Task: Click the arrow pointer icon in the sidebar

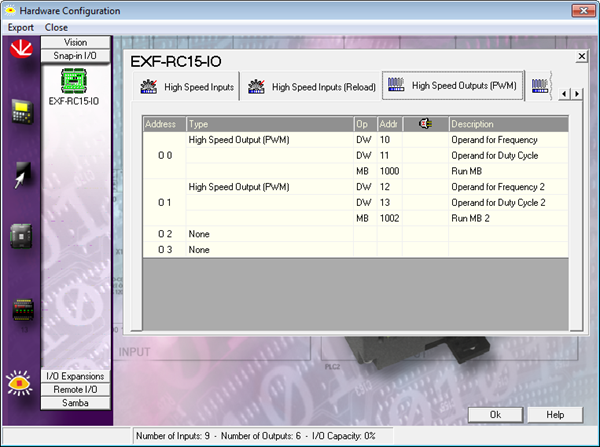Action: coord(19,176)
